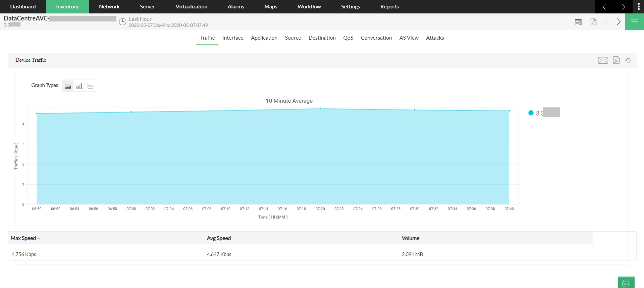The width and height of the screenshot is (644, 288).
Task: Sort by Max Speed column arrow
Action: tap(39, 239)
